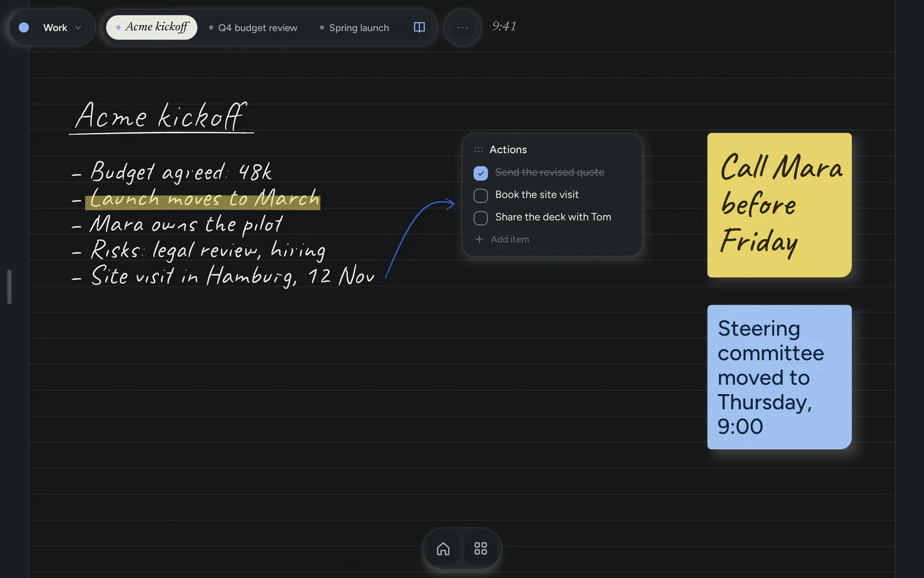Screen dimensions: 924x578
Task: Click the left edge sidebar handle
Action: pos(9,287)
